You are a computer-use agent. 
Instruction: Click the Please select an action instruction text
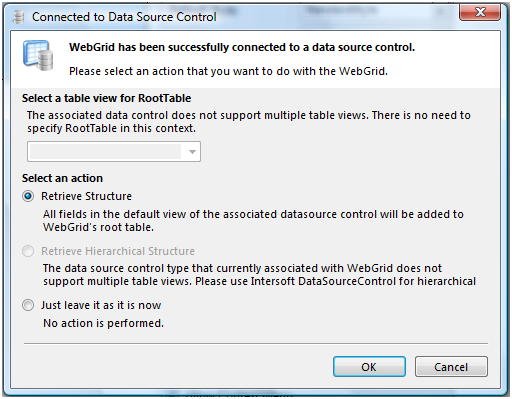click(228, 71)
